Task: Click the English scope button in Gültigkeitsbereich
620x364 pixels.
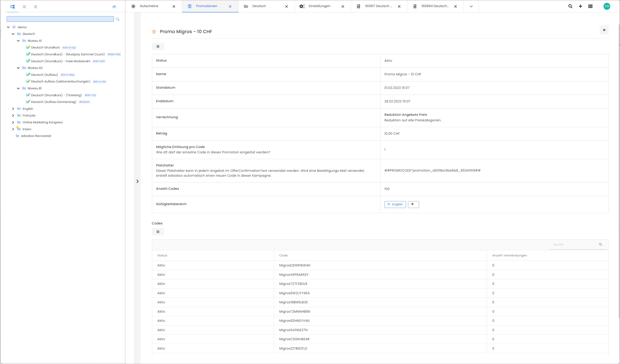Action: 395,204
